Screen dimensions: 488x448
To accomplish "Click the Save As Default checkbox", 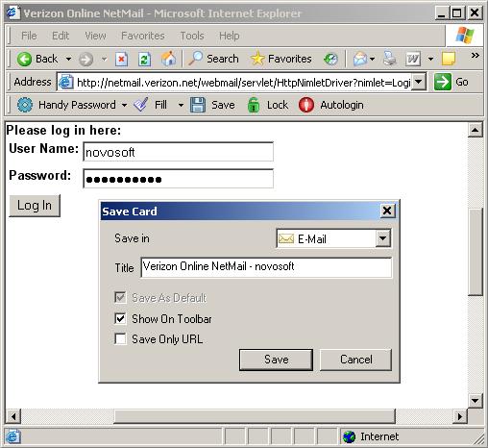I will point(120,297).
